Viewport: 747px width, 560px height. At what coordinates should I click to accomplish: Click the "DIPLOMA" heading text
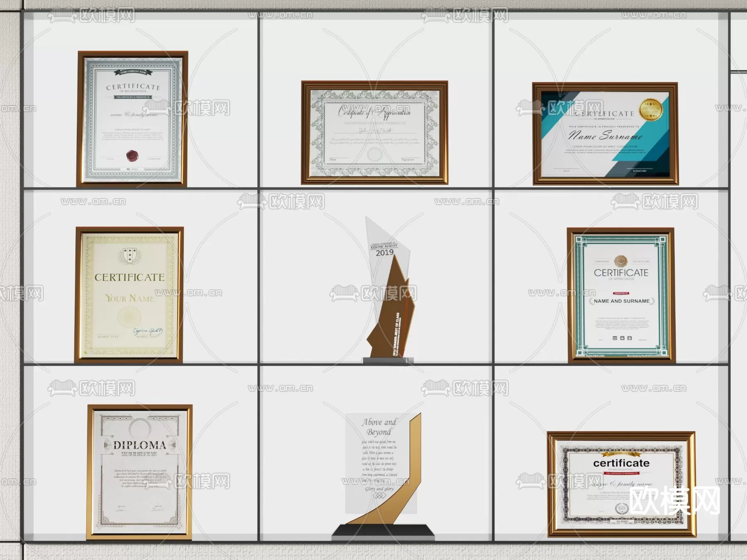(x=139, y=445)
